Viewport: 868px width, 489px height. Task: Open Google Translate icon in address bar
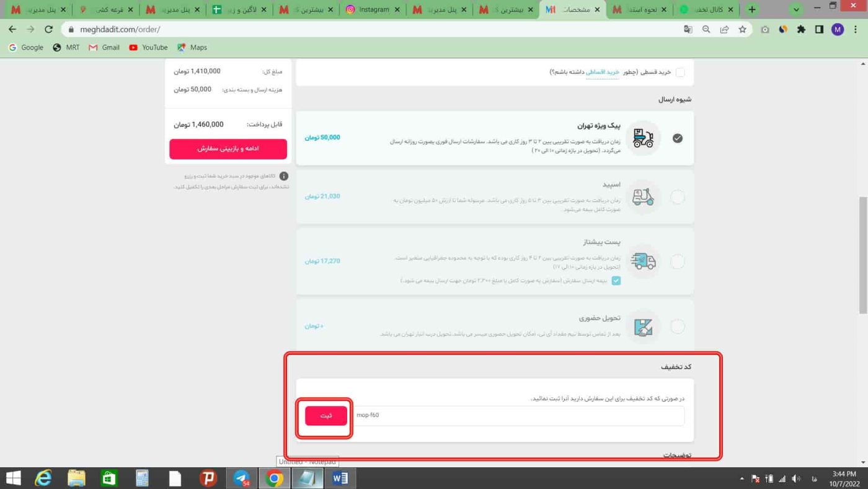point(688,29)
